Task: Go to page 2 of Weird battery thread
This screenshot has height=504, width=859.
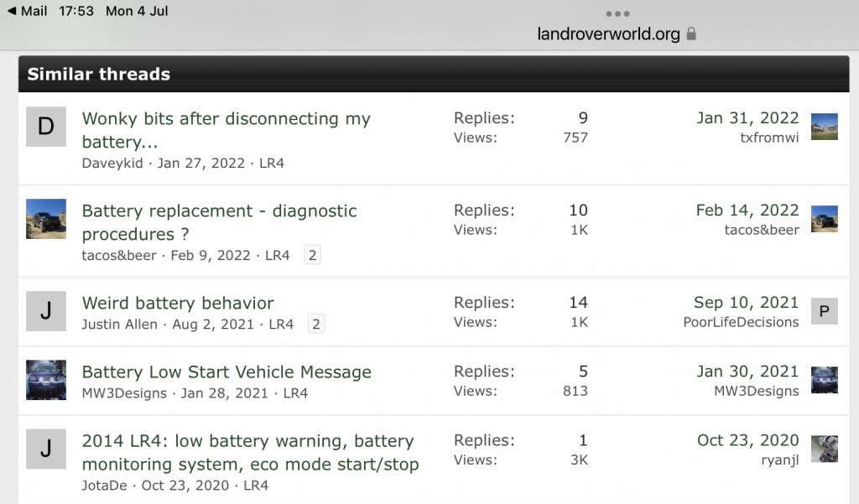Action: (316, 324)
